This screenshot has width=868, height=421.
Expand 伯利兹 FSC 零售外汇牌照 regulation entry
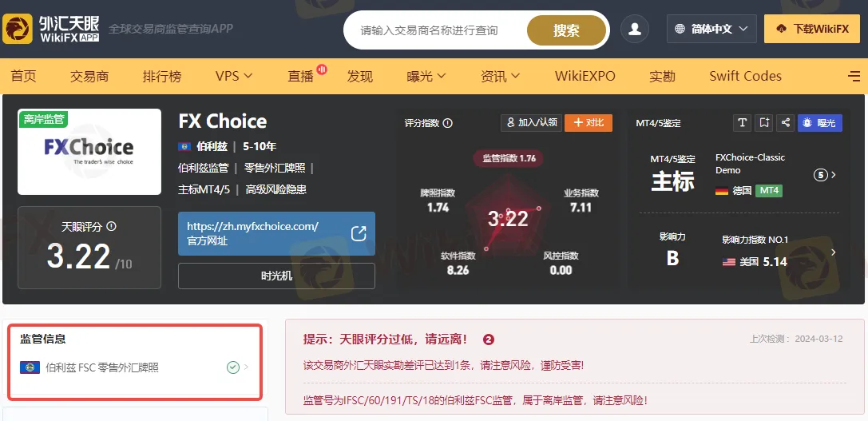pyautogui.click(x=134, y=367)
